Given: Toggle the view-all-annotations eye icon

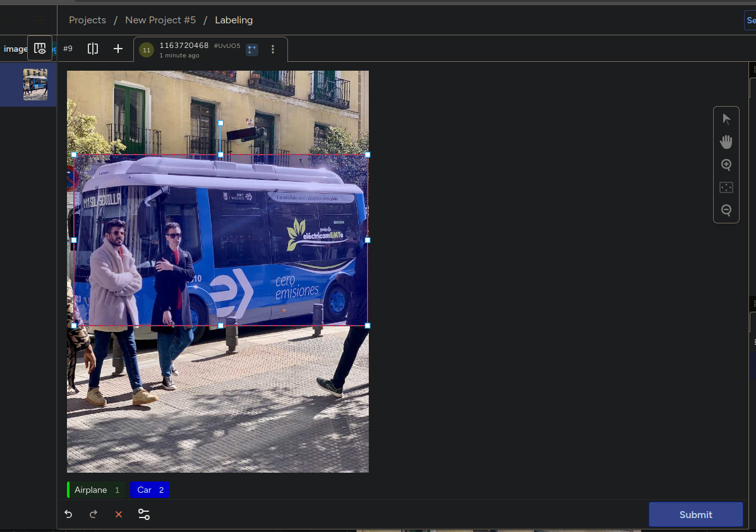Looking at the screenshot, I should click(x=40, y=48).
